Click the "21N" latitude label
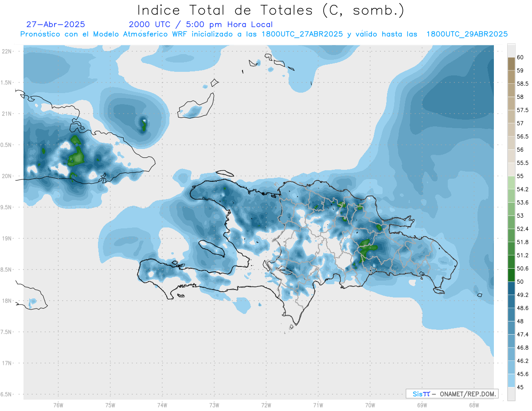 [7, 114]
